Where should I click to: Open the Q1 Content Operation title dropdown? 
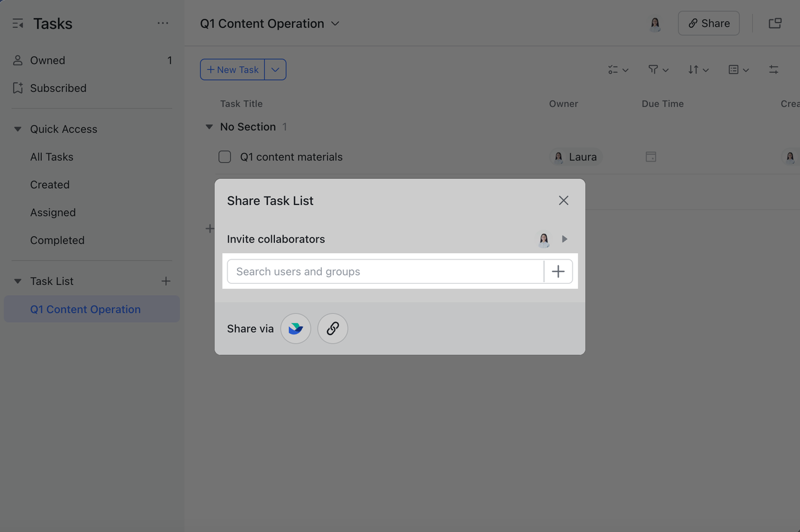[x=336, y=23]
